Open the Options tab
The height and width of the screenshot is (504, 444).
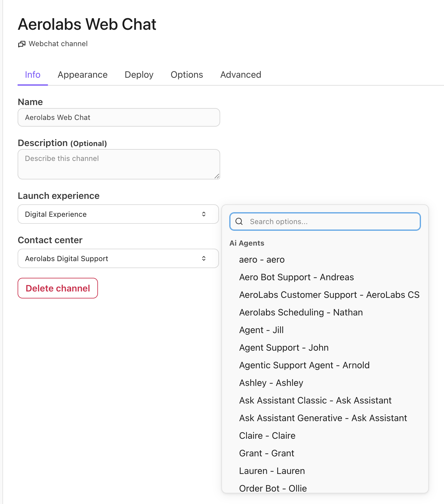click(x=187, y=75)
